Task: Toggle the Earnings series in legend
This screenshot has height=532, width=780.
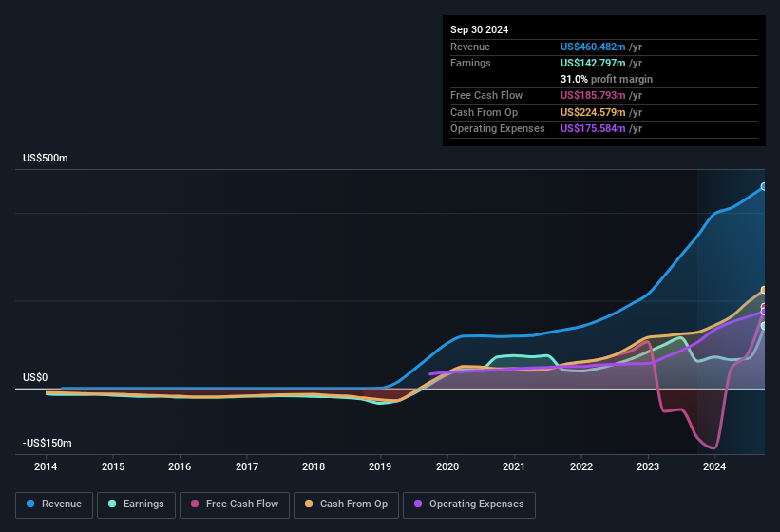Action: pos(136,503)
